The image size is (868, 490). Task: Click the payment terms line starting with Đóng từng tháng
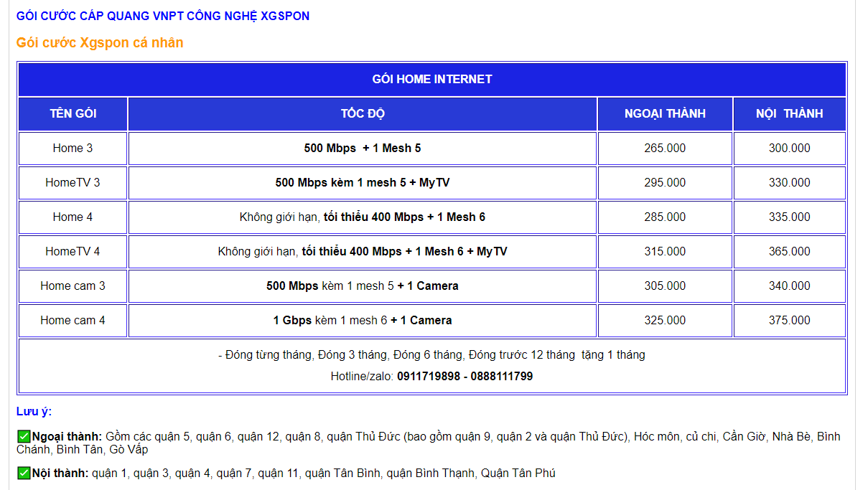pyautogui.click(x=431, y=354)
